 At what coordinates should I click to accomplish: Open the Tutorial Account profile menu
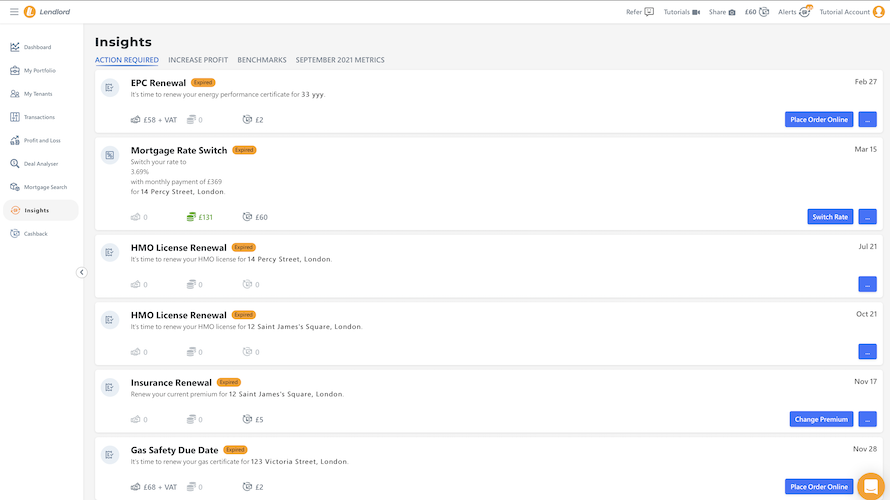coord(852,12)
